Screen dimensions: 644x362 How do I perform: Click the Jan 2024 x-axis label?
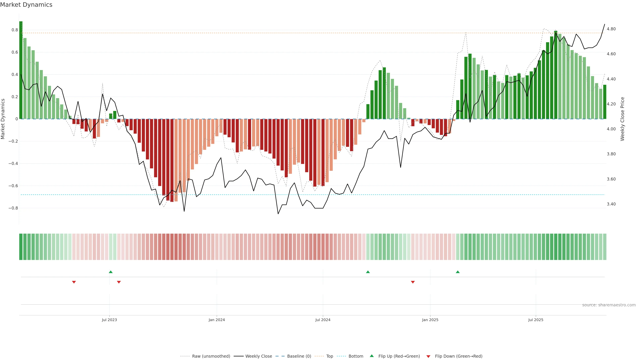coord(217,320)
